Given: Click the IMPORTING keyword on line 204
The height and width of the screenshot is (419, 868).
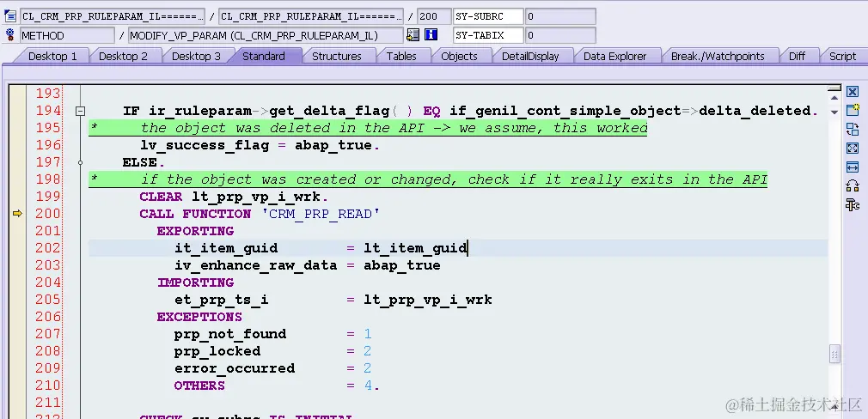Looking at the screenshot, I should pos(195,282).
